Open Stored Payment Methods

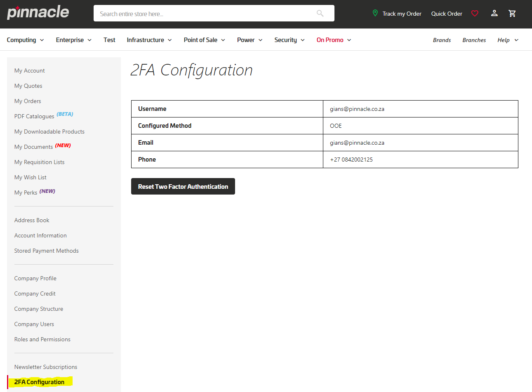point(46,251)
